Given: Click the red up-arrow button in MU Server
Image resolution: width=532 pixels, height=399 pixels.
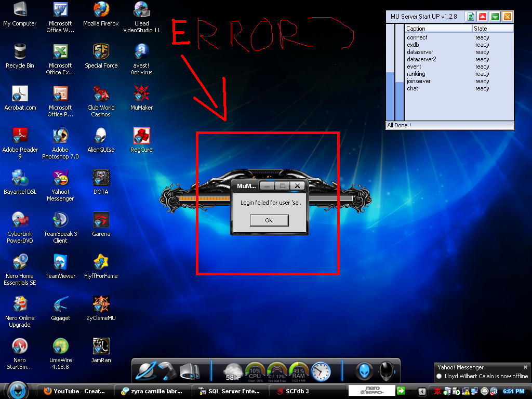Looking at the screenshot, I should (x=483, y=17).
